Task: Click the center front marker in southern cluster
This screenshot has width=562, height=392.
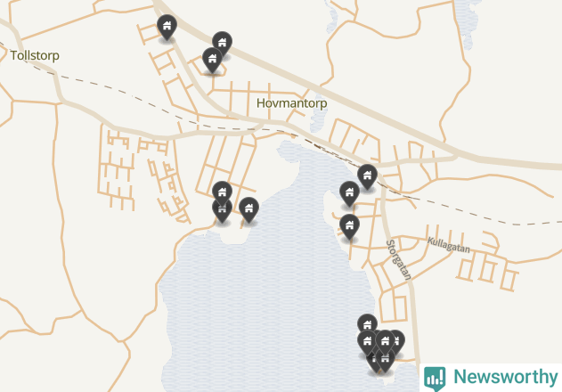Action: coord(386,342)
